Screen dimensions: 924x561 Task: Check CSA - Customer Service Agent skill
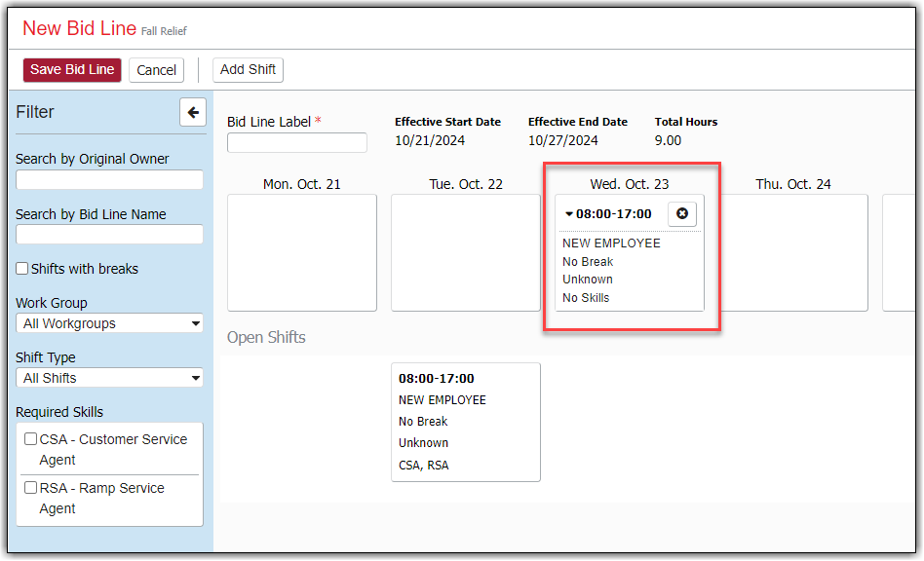[x=31, y=439]
